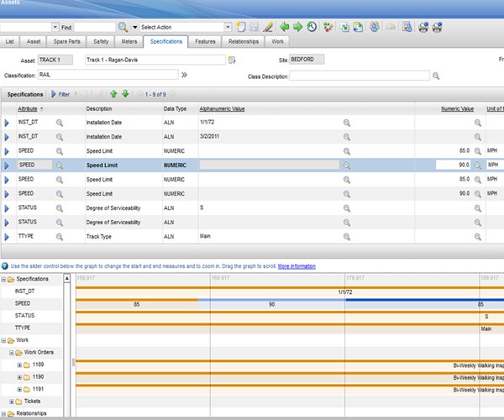
Task: Click the help icon beside slider instructions
Action: click(5, 266)
